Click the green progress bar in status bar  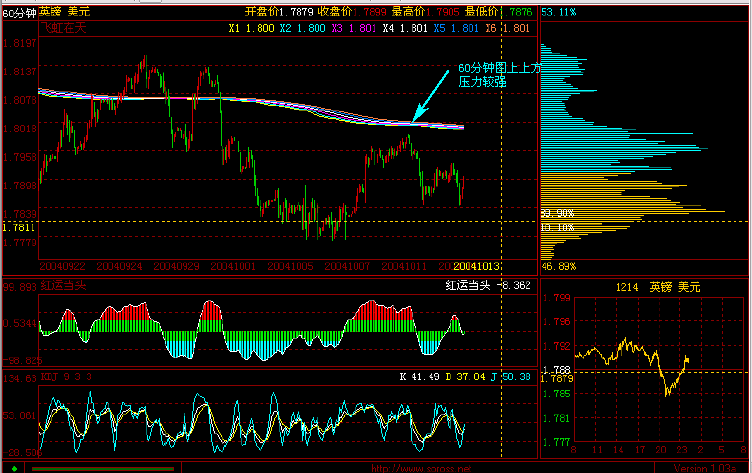tap(103, 469)
